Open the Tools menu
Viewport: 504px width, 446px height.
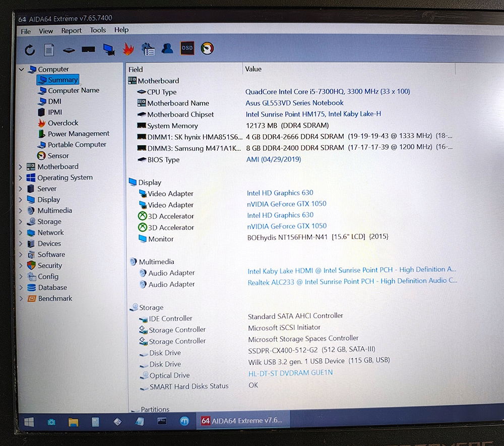tap(98, 30)
